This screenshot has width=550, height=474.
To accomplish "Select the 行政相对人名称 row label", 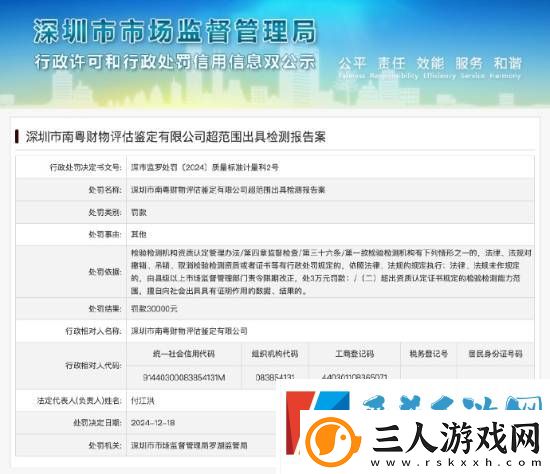I will coord(94,331).
